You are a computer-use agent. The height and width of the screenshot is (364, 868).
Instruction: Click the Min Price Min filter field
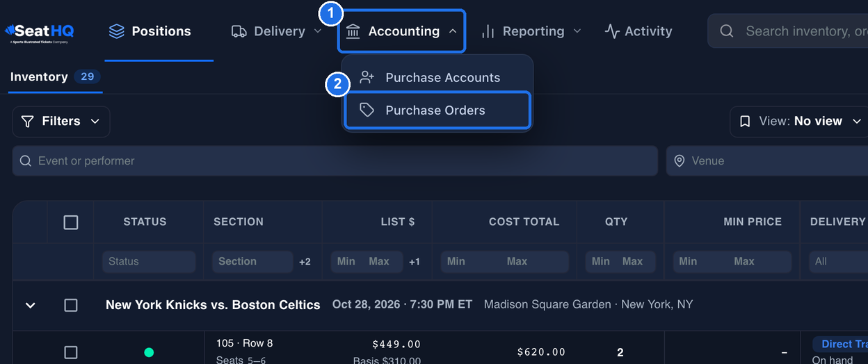(702, 261)
